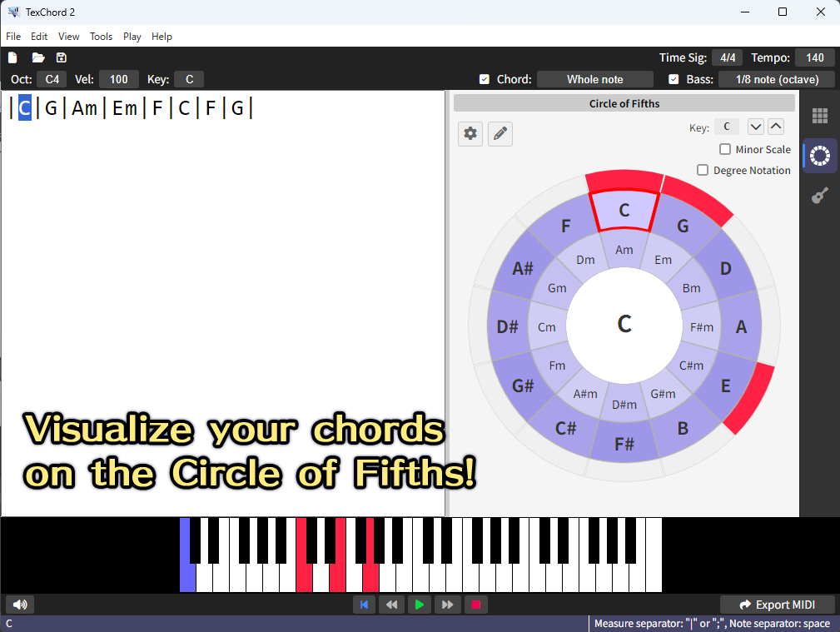Open Circle of Fifths settings gear
The image size is (840, 632).
pos(470,133)
